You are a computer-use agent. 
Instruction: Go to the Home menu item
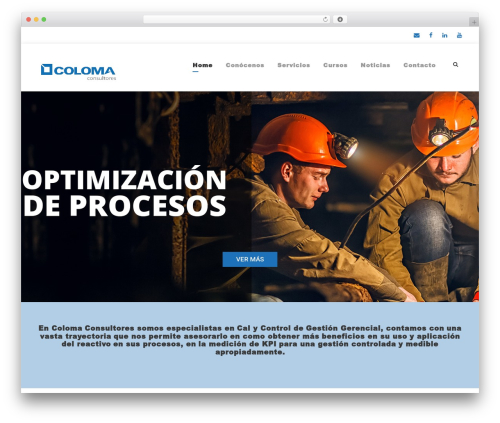(202, 65)
